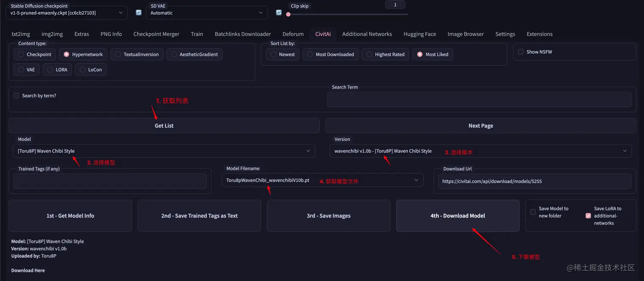Refresh the SD VAE list
The height and width of the screenshot is (281, 644).
click(279, 13)
